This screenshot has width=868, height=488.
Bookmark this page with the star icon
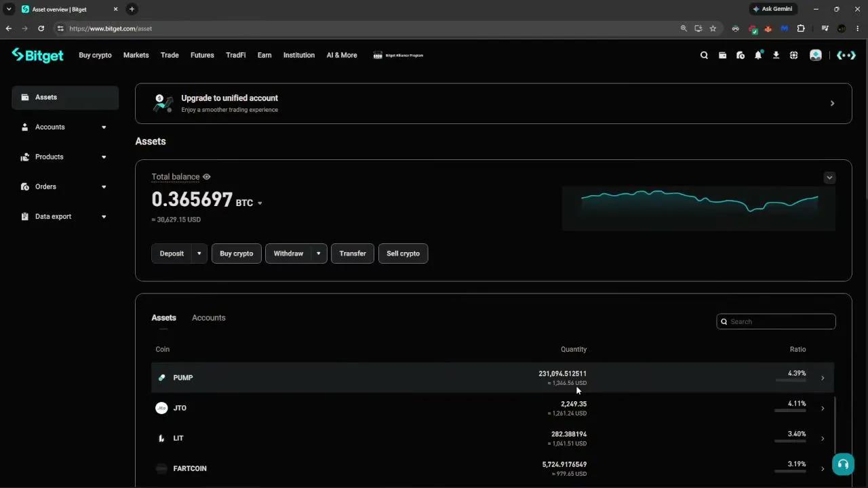713,28
